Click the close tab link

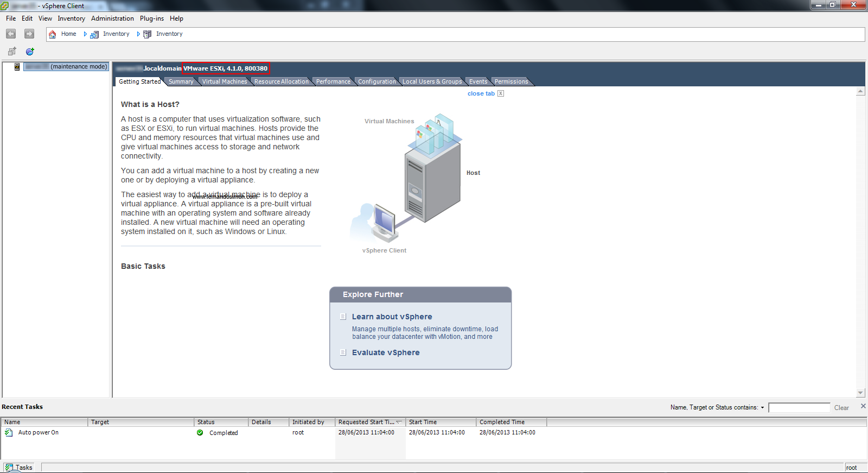coord(481,93)
